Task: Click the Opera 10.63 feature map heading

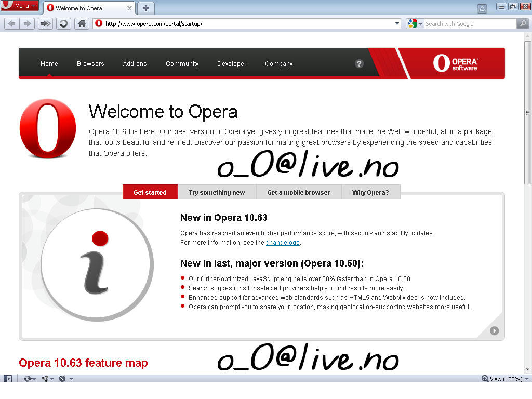Action: tap(84, 363)
